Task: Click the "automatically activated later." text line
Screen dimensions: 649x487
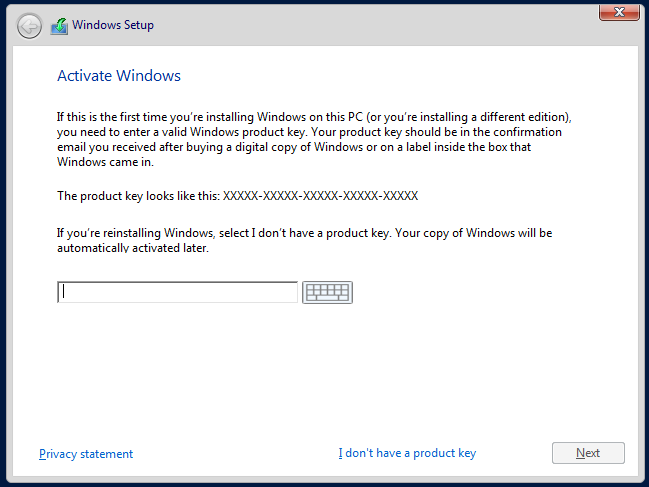Action: [x=132, y=248]
